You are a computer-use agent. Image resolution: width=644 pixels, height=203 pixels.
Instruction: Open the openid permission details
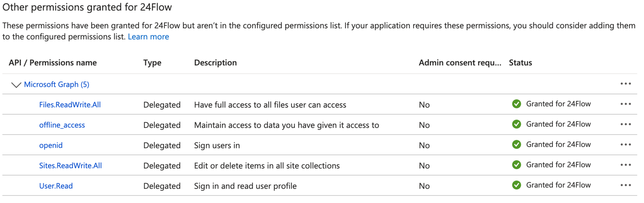(x=51, y=145)
